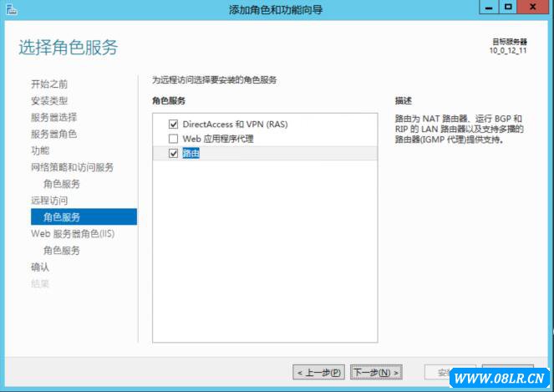The image size is (554, 392).
Task: Minimize the wizard window
Action: click(489, 7)
